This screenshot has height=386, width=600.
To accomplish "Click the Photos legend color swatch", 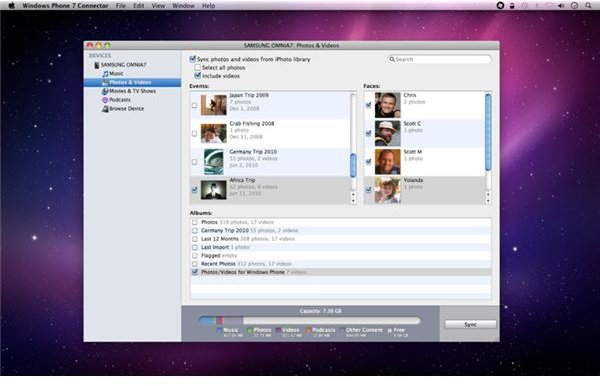I will (250, 330).
